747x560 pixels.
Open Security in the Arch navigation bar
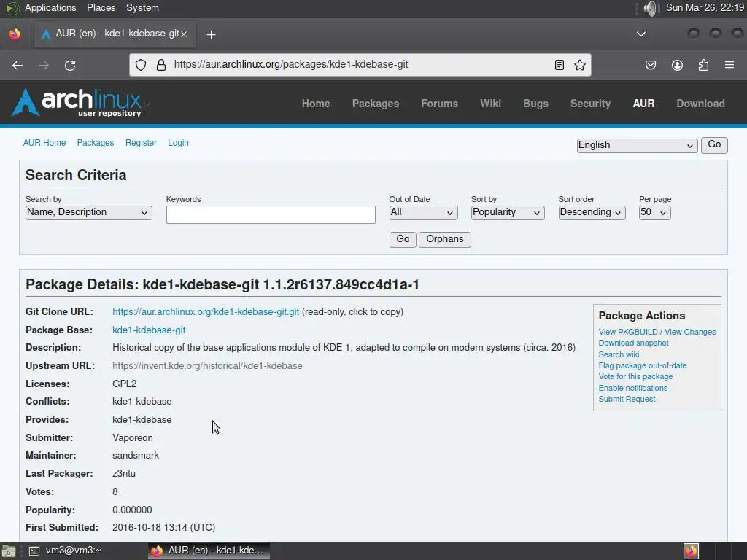[590, 104]
